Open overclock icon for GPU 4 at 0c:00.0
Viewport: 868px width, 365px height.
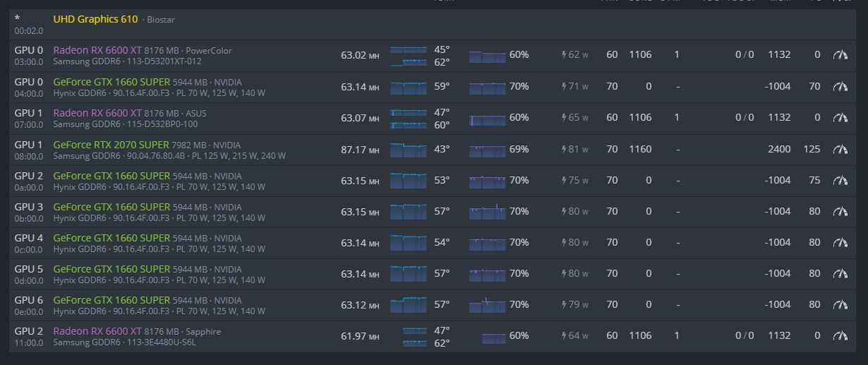pos(840,243)
